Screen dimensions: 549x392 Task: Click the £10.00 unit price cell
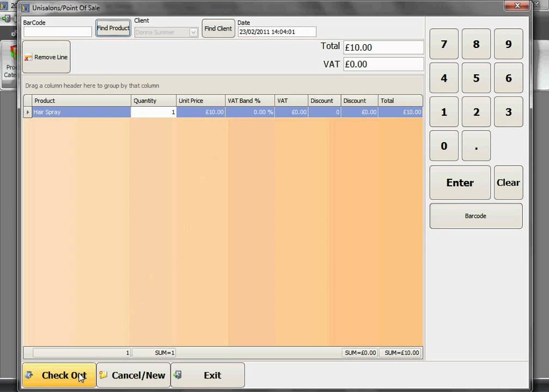click(201, 112)
